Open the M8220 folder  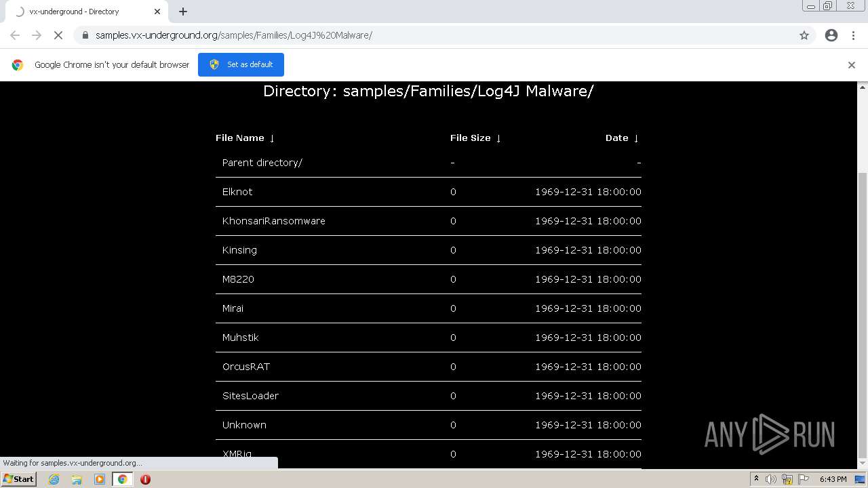[238, 279]
